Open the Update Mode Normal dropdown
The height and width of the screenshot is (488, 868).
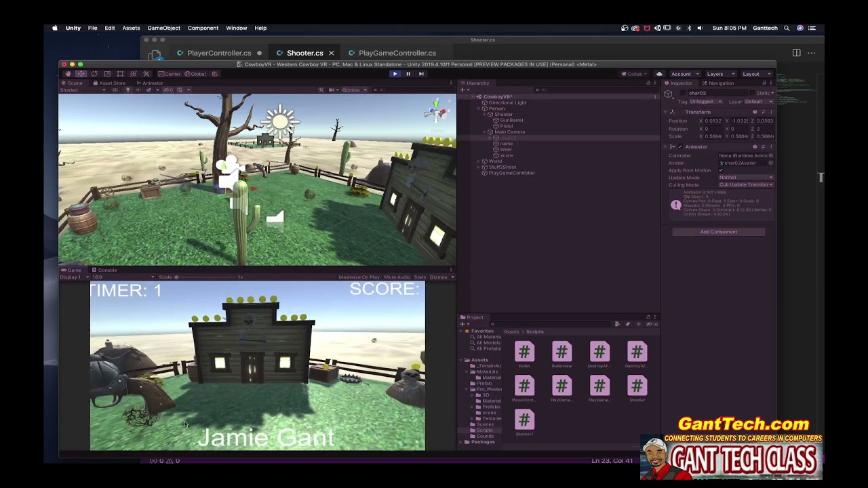click(746, 178)
